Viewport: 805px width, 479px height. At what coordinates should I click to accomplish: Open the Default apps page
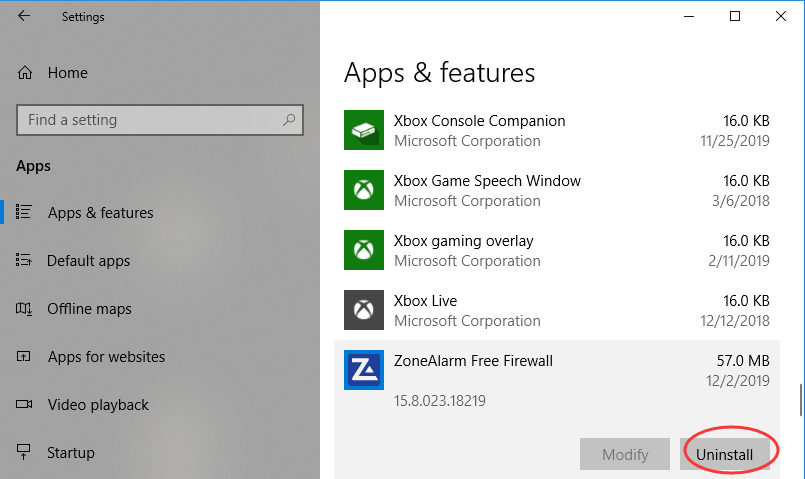pyautogui.click(x=88, y=261)
